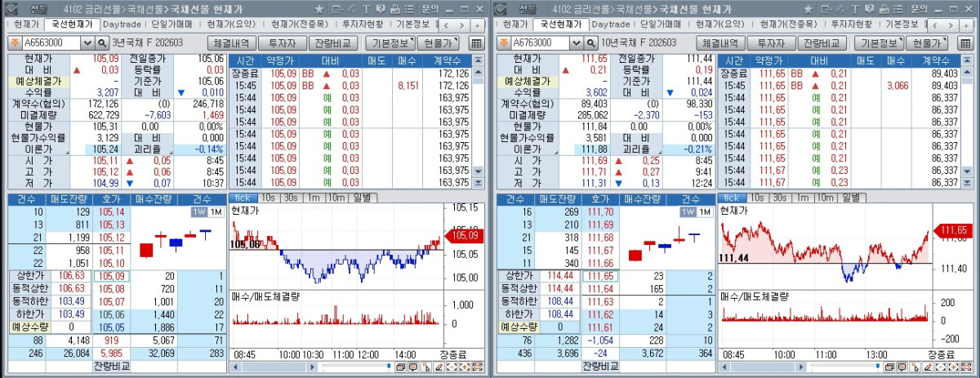The image size is (980, 378).
Task: Open the grid layout icon in right window
Action: click(x=967, y=42)
